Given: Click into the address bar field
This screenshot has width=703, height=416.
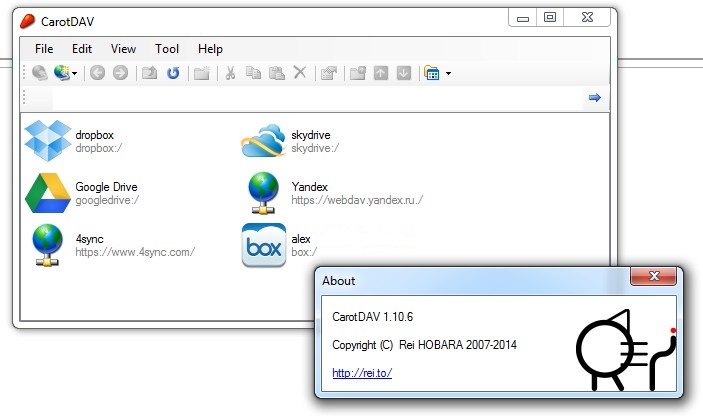Looking at the screenshot, I should coord(317,98).
